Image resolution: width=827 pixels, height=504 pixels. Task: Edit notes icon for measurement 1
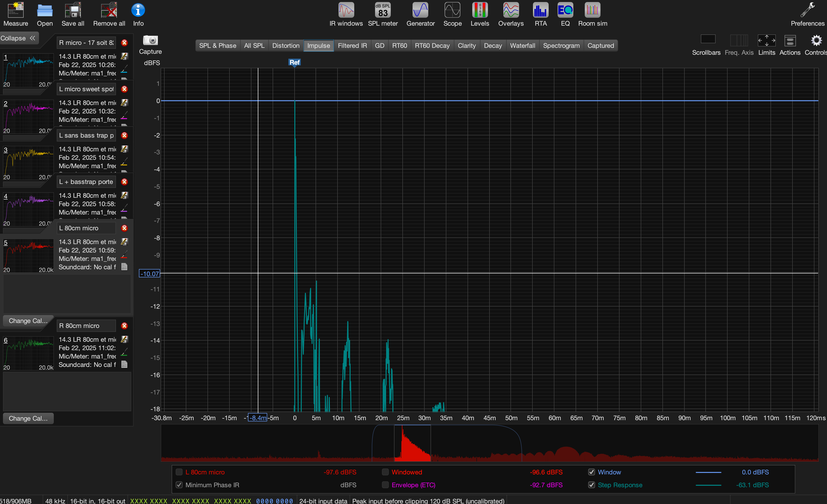(124, 56)
